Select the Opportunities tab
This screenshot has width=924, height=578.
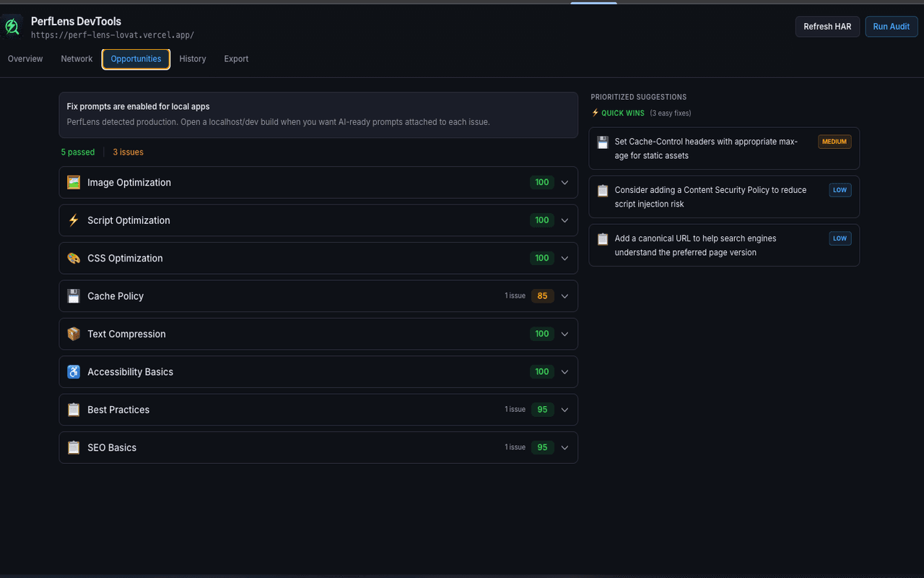[x=136, y=59]
